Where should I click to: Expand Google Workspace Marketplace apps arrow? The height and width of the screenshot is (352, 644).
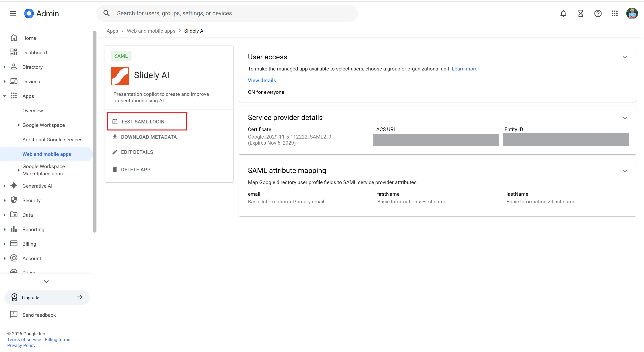coord(19,170)
